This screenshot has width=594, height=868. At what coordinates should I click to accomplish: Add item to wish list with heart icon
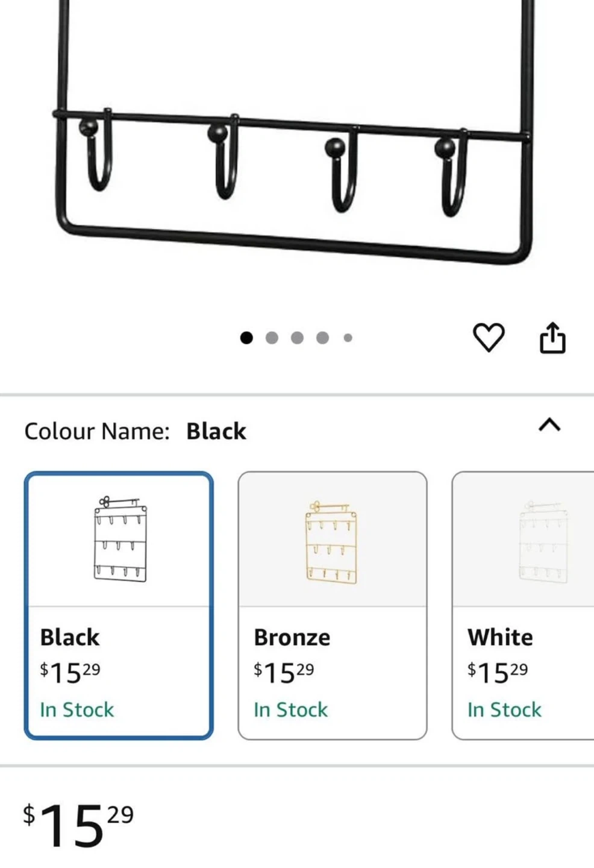488,338
